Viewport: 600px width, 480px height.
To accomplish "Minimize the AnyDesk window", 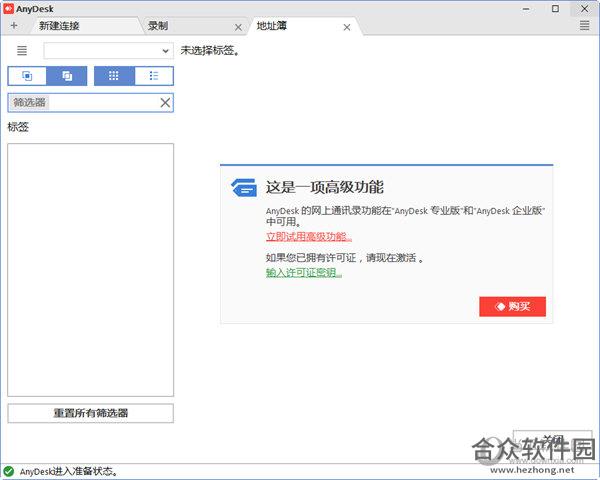I will tap(527, 9).
